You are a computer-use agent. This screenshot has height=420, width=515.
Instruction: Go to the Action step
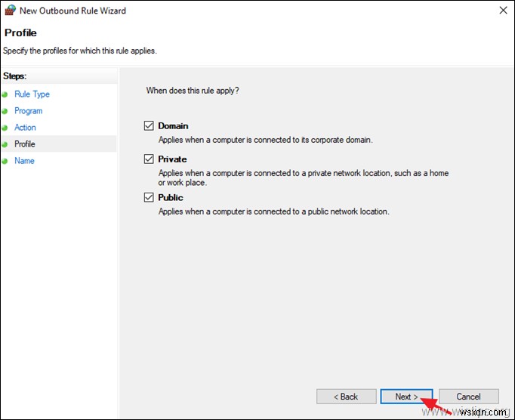pyautogui.click(x=25, y=128)
